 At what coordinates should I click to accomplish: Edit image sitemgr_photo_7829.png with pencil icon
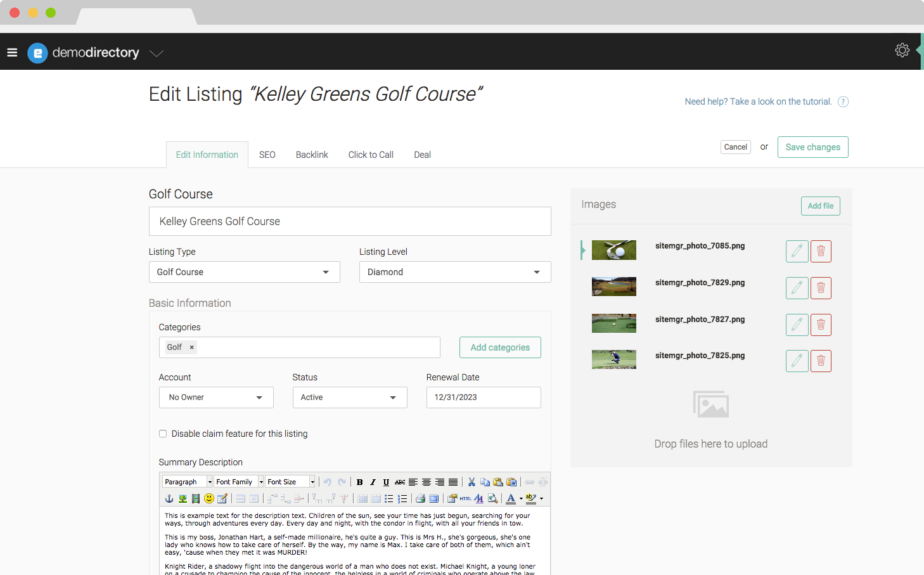coord(797,288)
